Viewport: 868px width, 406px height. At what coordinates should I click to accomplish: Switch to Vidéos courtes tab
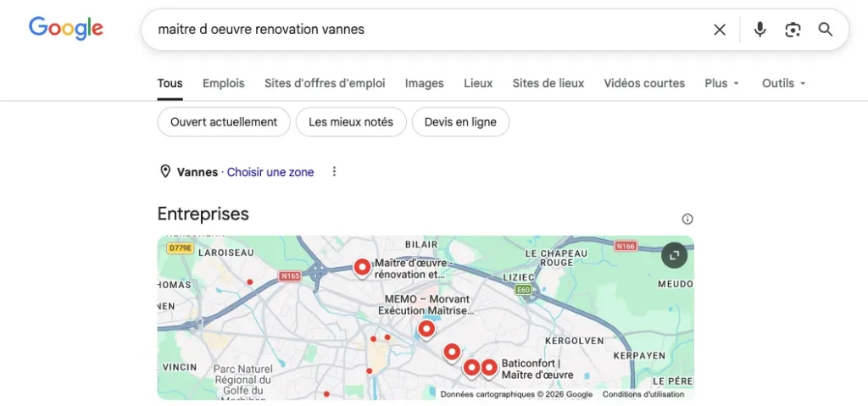644,84
